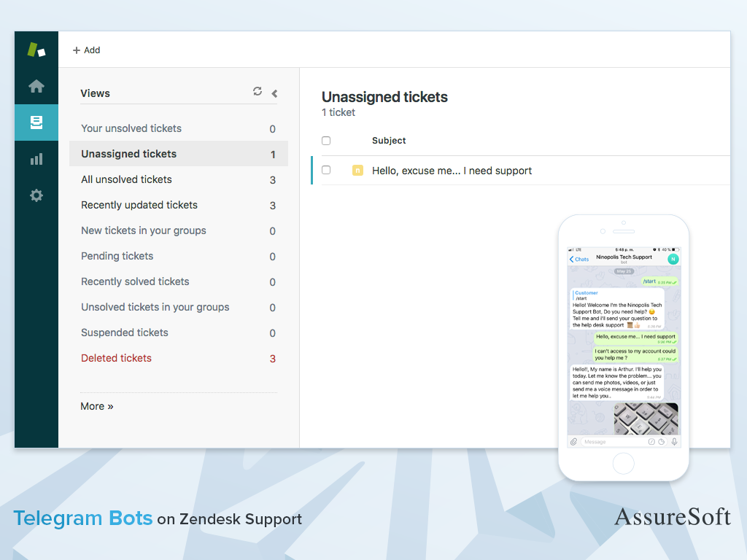Open the Reporting bar chart icon
The height and width of the screenshot is (560, 747).
pos(36,159)
